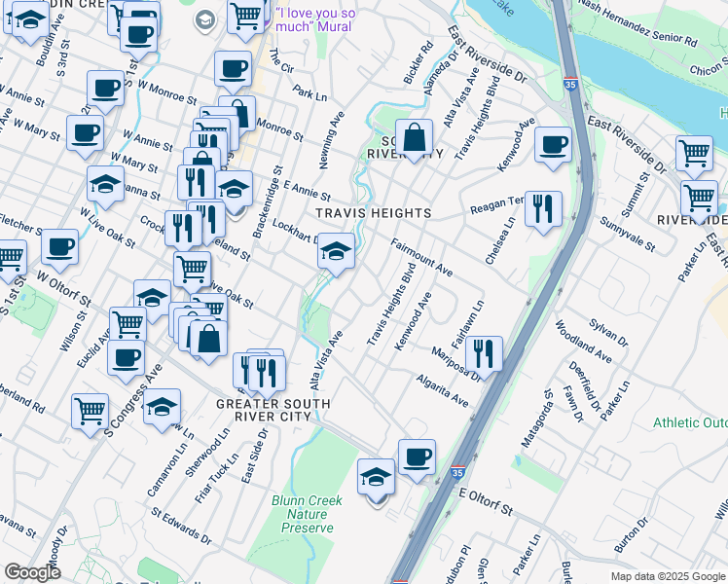Click the school marker on Lockhart Dr
The width and height of the screenshot is (728, 584).
click(x=336, y=253)
